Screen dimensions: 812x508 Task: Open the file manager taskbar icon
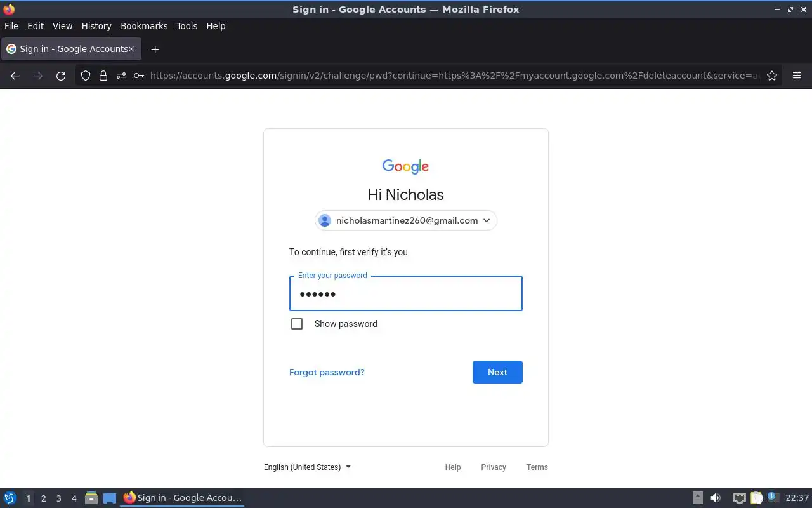pos(91,498)
